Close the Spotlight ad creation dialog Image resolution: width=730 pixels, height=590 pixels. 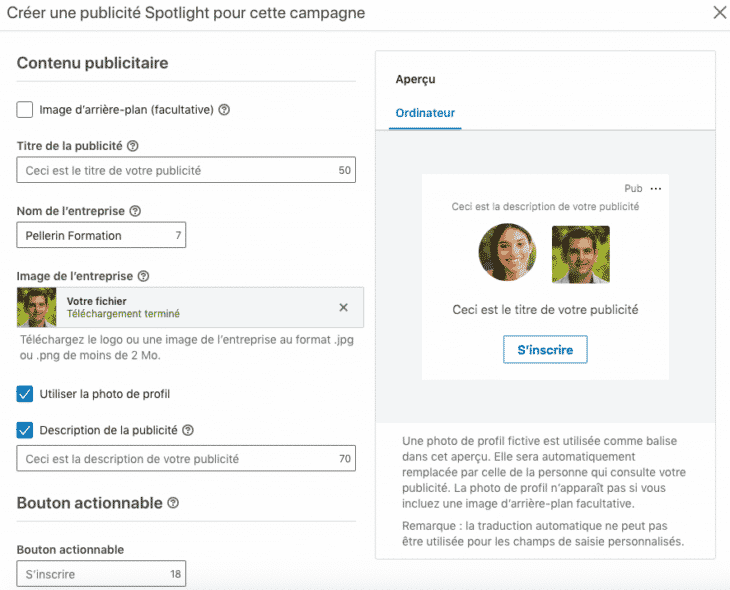pos(718,13)
